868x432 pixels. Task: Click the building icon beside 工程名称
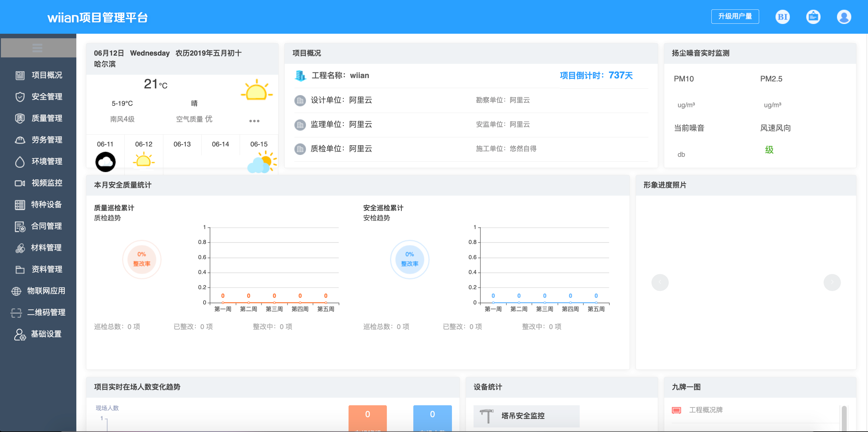(x=300, y=75)
